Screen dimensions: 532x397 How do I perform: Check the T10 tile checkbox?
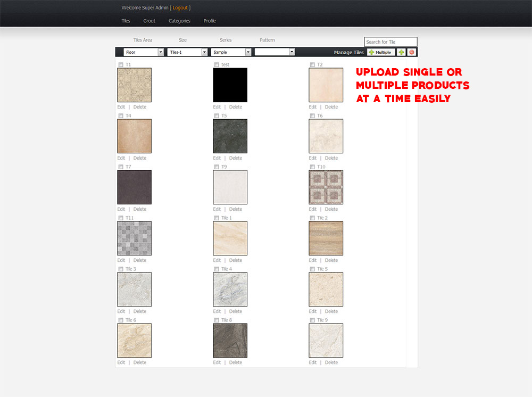pyautogui.click(x=312, y=167)
